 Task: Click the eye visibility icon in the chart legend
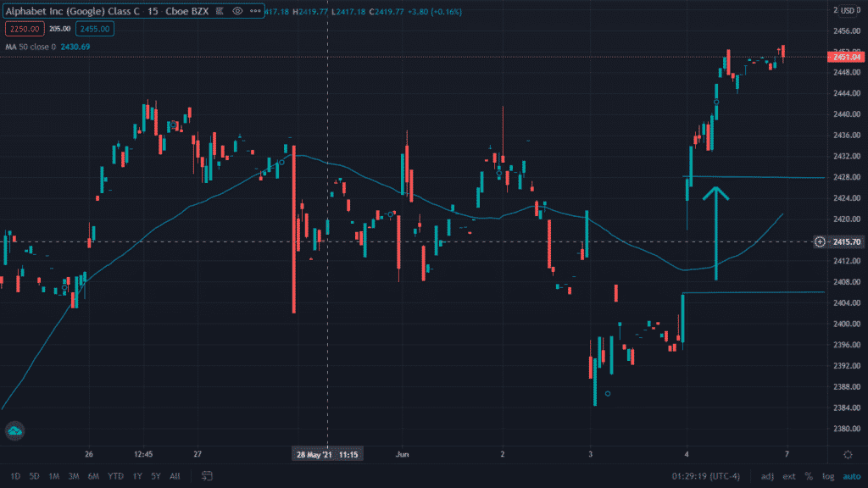(237, 11)
